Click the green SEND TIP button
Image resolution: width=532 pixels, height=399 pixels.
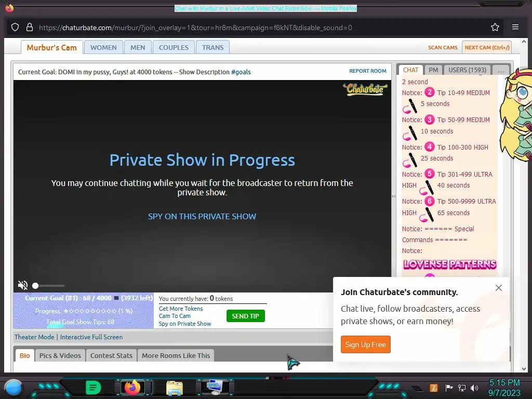tap(245, 316)
